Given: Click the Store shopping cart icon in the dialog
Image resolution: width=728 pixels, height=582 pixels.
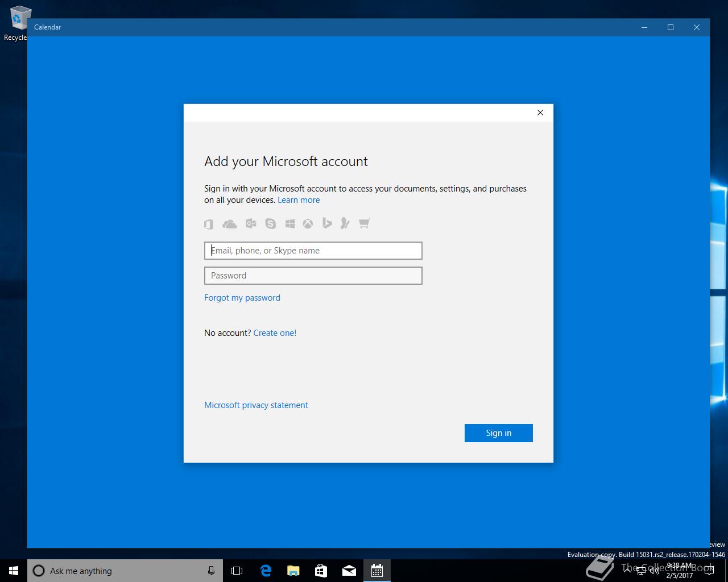Looking at the screenshot, I should pos(365,223).
